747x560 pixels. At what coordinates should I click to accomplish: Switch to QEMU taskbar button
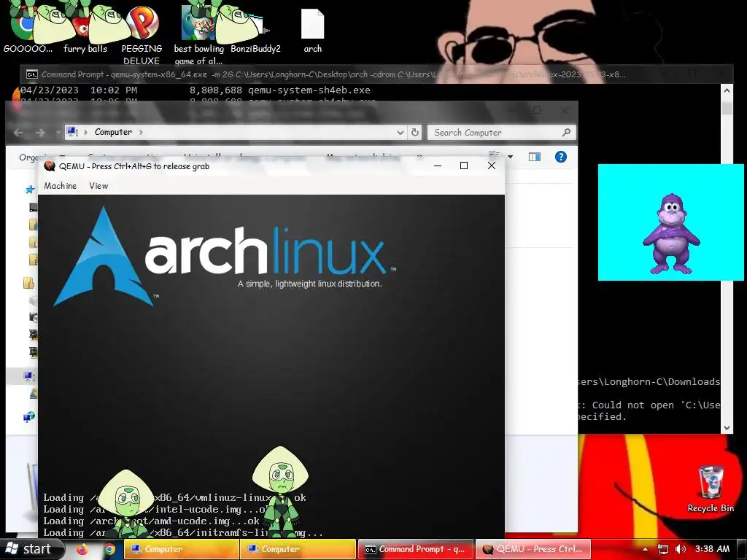533,549
